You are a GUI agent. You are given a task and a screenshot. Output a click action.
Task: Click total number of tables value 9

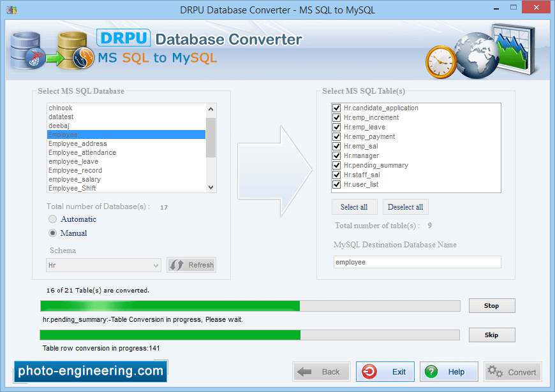click(430, 226)
